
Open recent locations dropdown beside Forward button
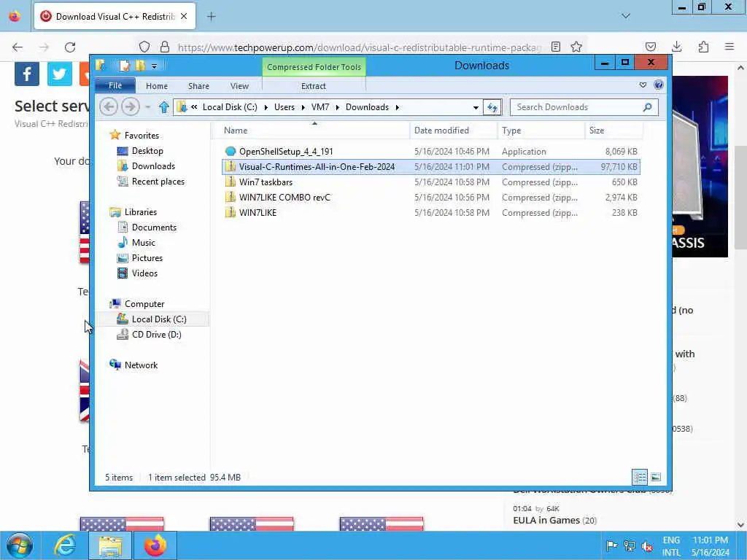click(148, 107)
